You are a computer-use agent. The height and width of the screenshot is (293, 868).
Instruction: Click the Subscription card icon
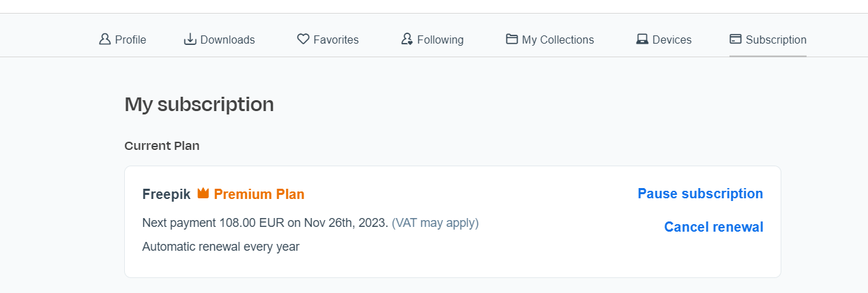736,40
